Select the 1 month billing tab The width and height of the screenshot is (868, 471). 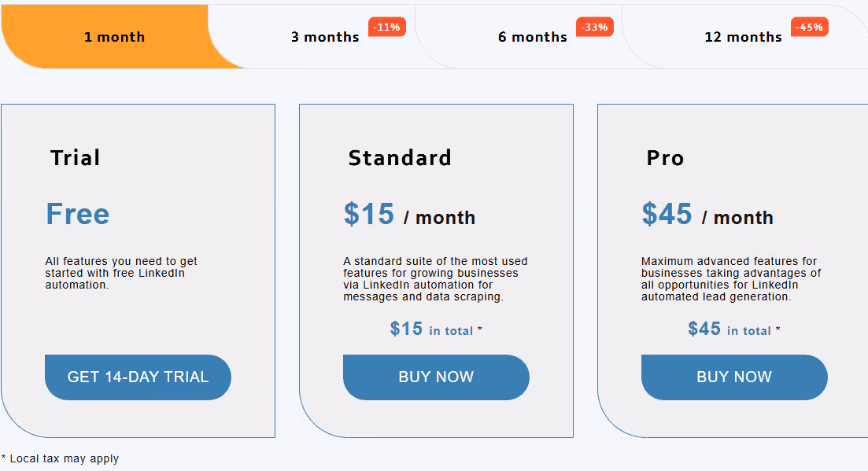115,36
